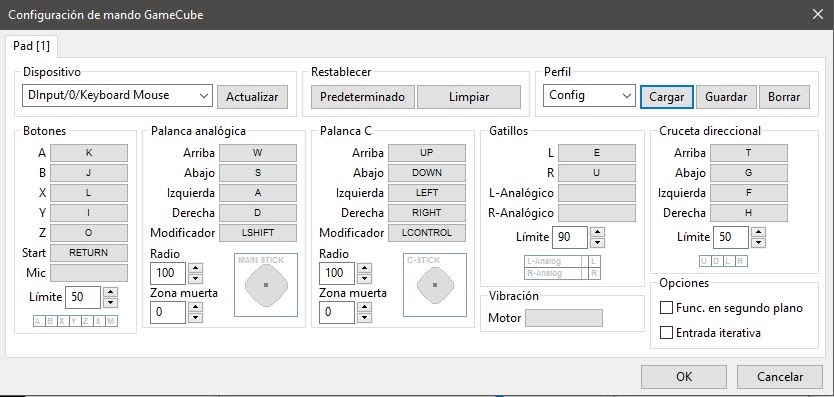Remap Palanca analógica Abajo mapped to S
This screenshot has width=834, height=397.
coord(258,173)
